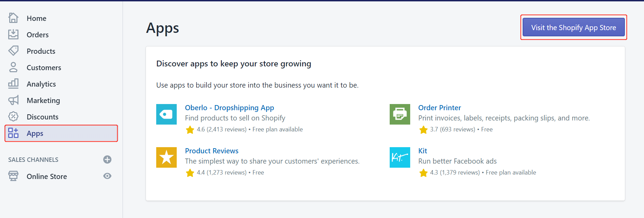Click the Marketing megaphone icon

pos(13,100)
